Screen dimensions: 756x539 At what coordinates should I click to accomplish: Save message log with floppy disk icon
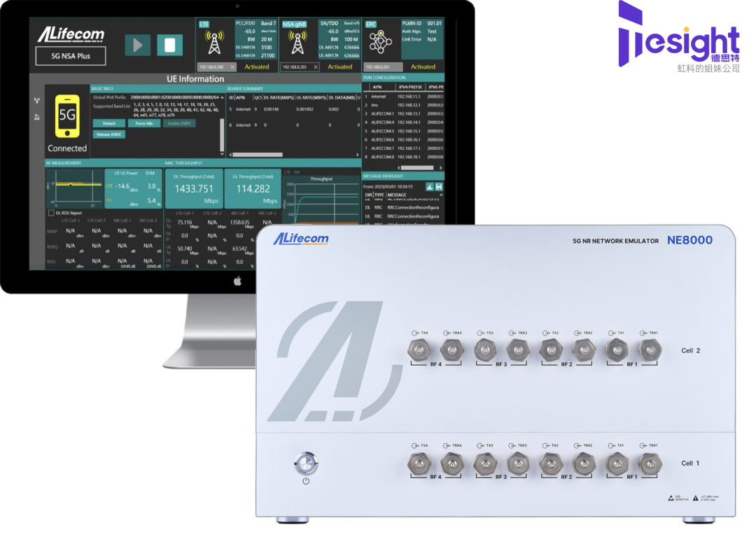click(439, 187)
